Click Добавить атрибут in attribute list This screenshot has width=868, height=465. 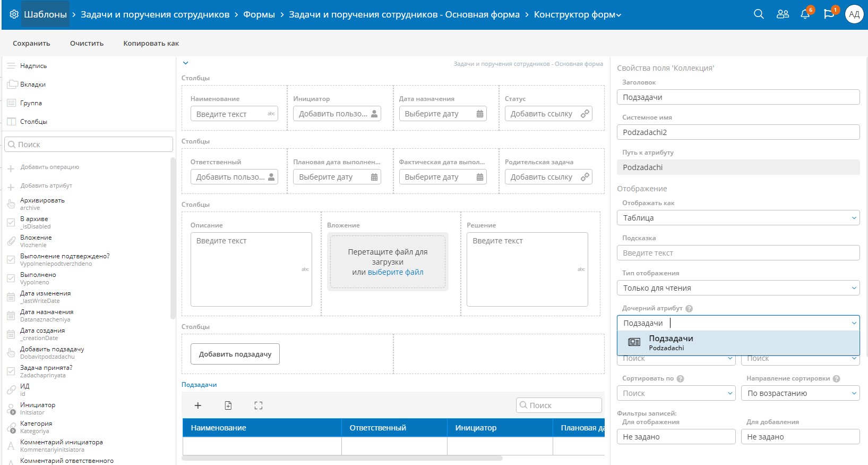46,185
